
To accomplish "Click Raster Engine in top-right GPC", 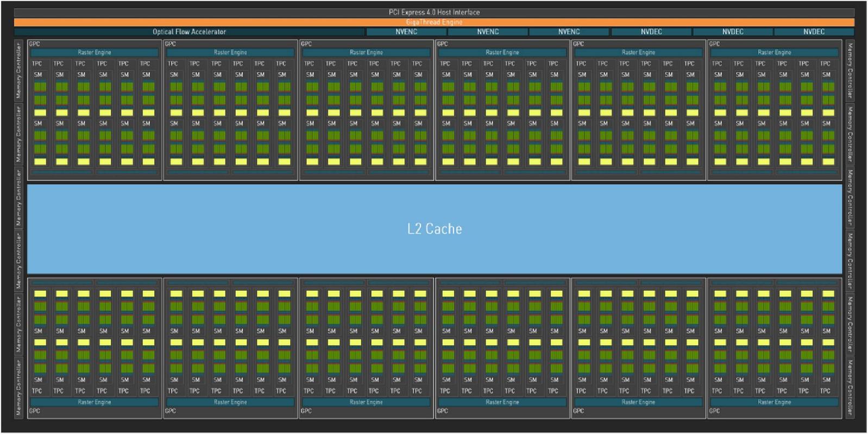I will (x=774, y=53).
